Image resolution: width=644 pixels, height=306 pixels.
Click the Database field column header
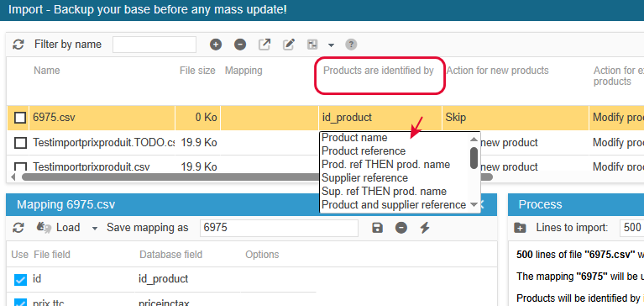[x=170, y=255]
